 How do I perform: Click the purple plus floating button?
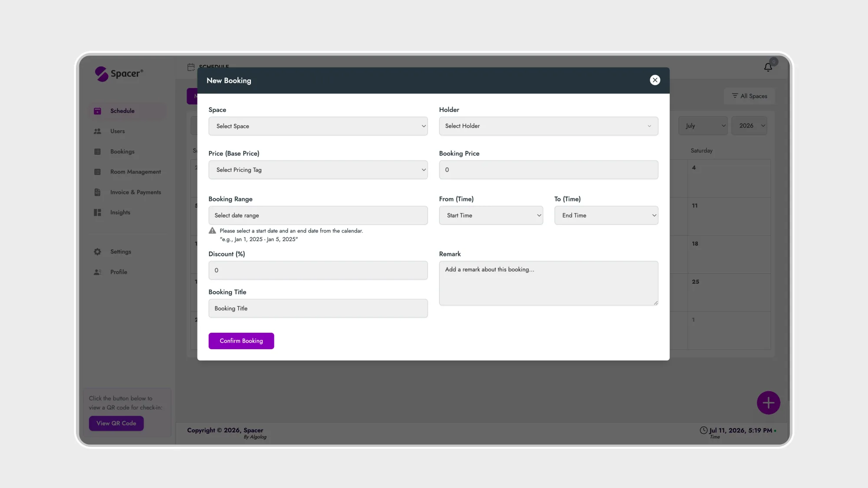(x=769, y=403)
